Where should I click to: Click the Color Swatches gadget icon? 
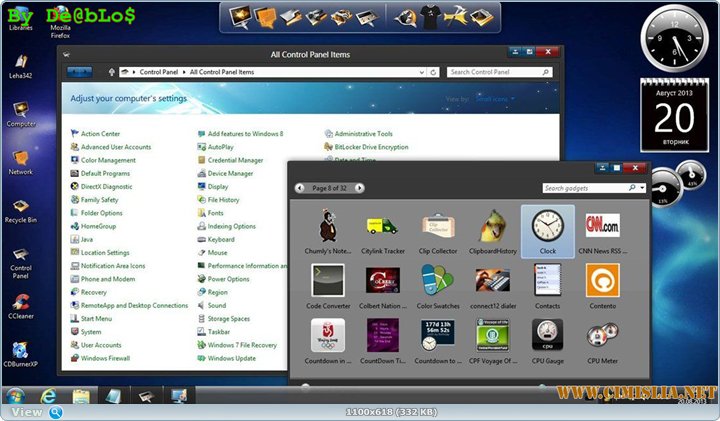coord(437,281)
